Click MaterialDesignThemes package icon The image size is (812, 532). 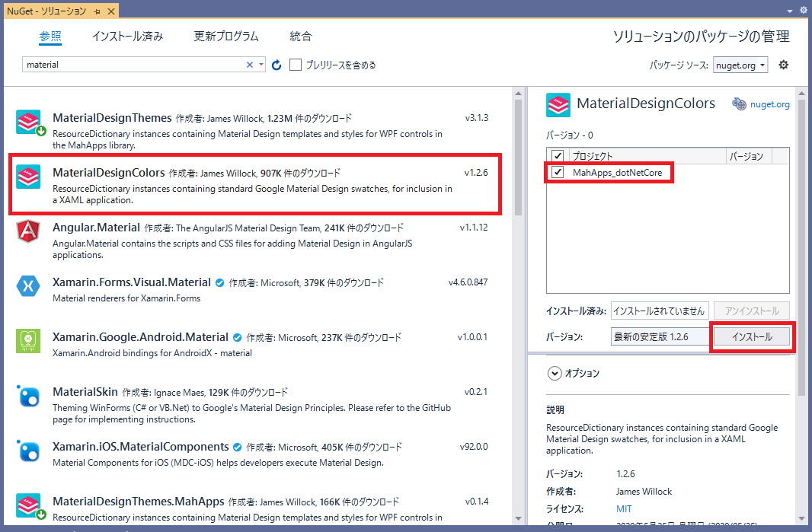pos(30,123)
